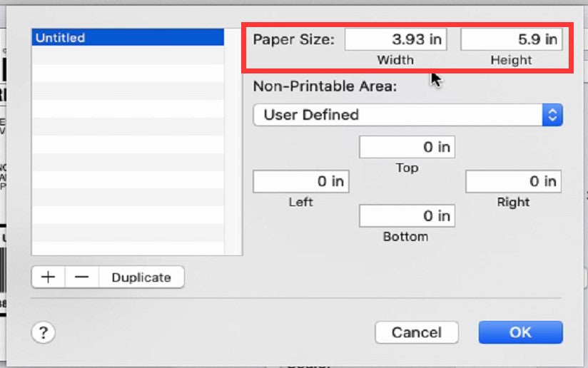Click the paper Width input field
588x368 pixels.
[396, 40]
